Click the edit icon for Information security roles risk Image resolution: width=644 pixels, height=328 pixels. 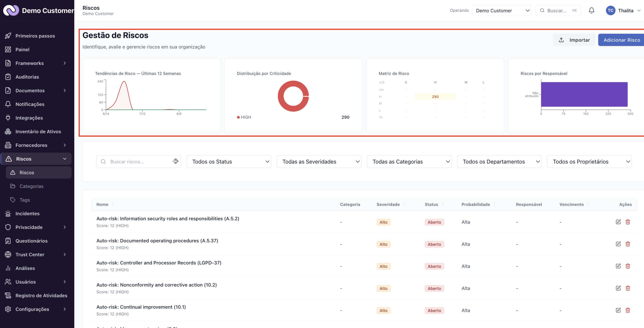618,222
